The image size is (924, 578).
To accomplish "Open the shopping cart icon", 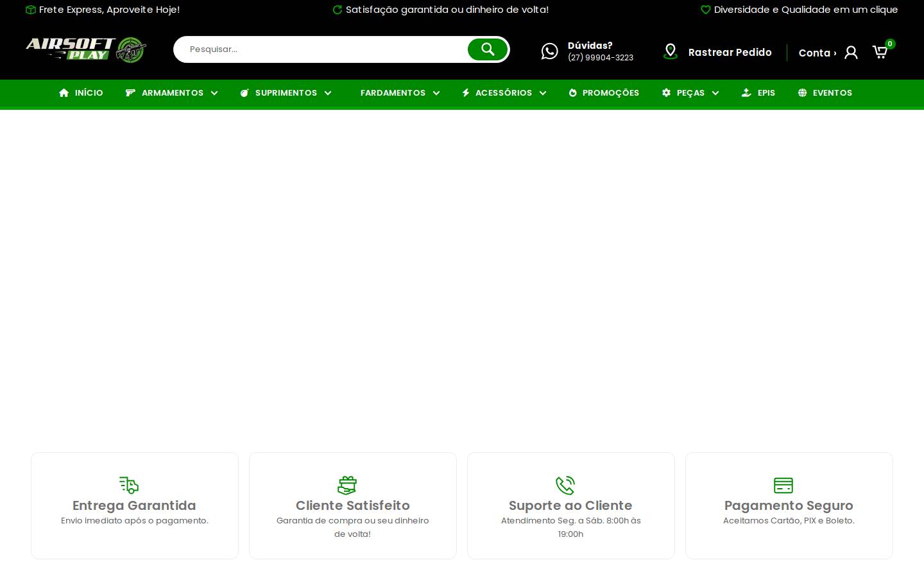I will (x=880, y=52).
